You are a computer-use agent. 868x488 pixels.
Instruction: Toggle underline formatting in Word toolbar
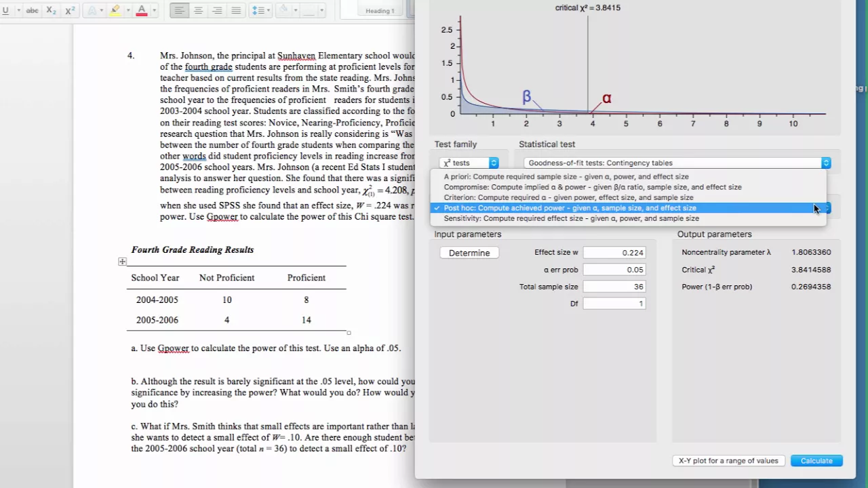pyautogui.click(x=5, y=11)
